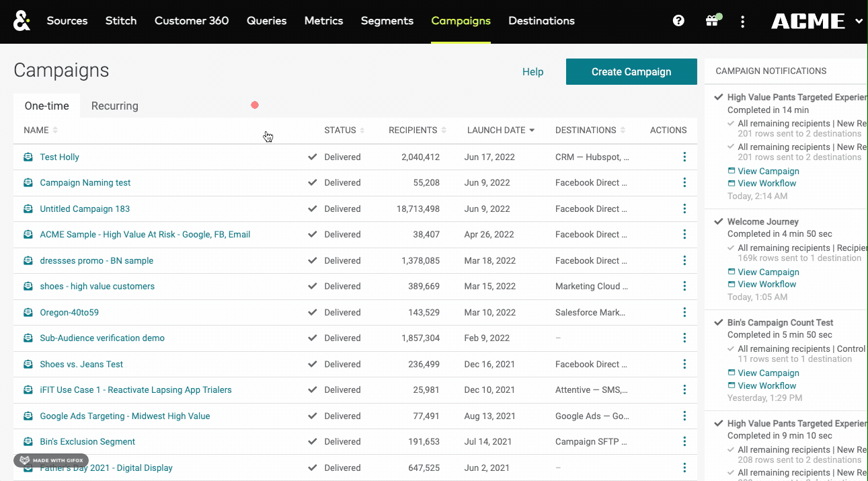Open the Segments page
The height and width of the screenshot is (481, 868).
point(387,21)
